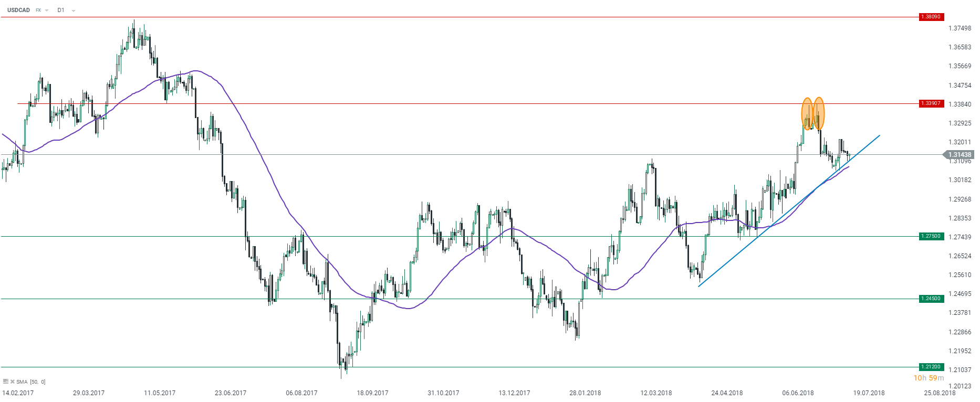Open the D1 timeframe dropdown arrow
The image size is (980, 402).
tap(73, 10)
